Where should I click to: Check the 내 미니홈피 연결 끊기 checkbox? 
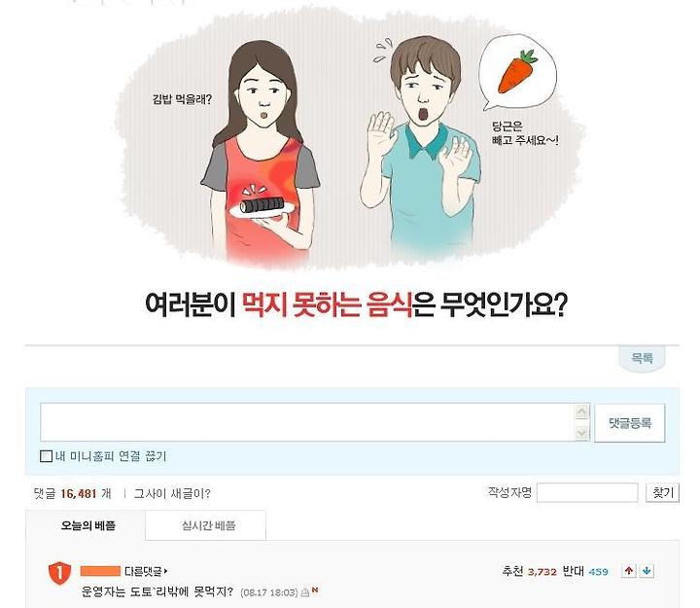46,456
